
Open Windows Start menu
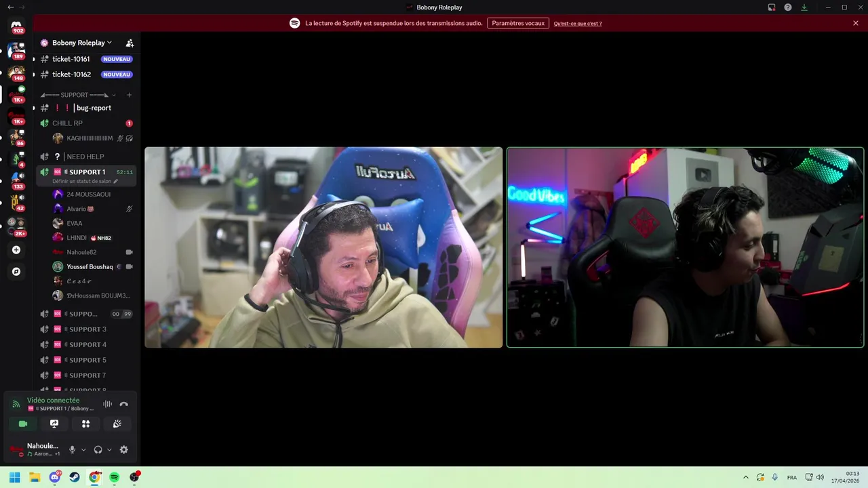pos(15,477)
